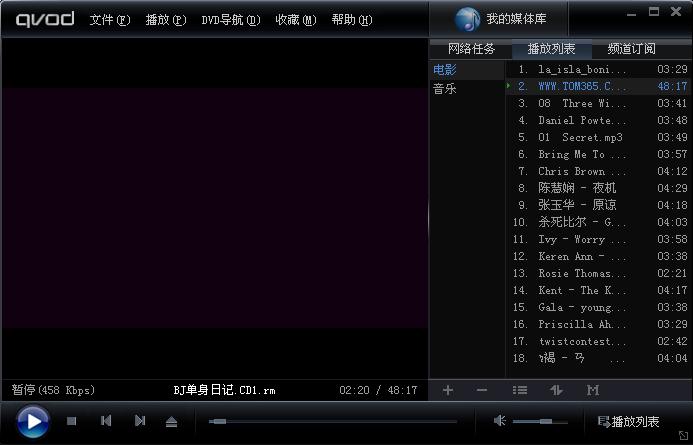The height and width of the screenshot is (445, 693).
Task: Click the eject/open file icon
Action: pyautogui.click(x=172, y=421)
